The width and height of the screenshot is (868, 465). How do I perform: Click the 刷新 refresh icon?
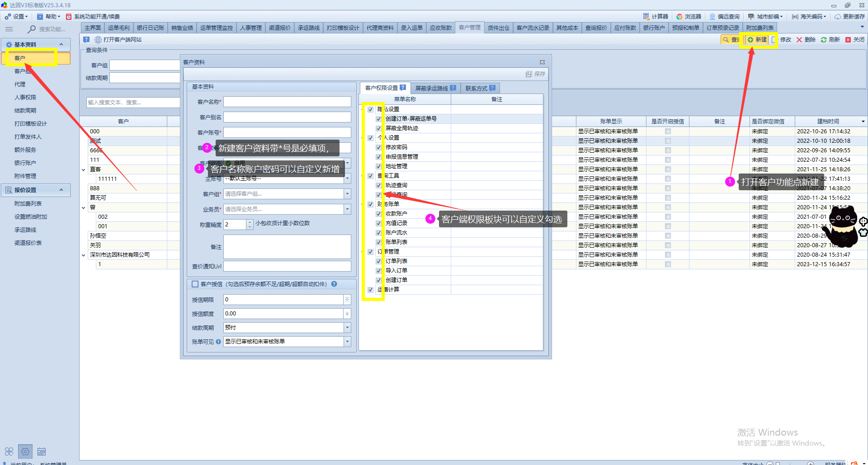click(824, 40)
